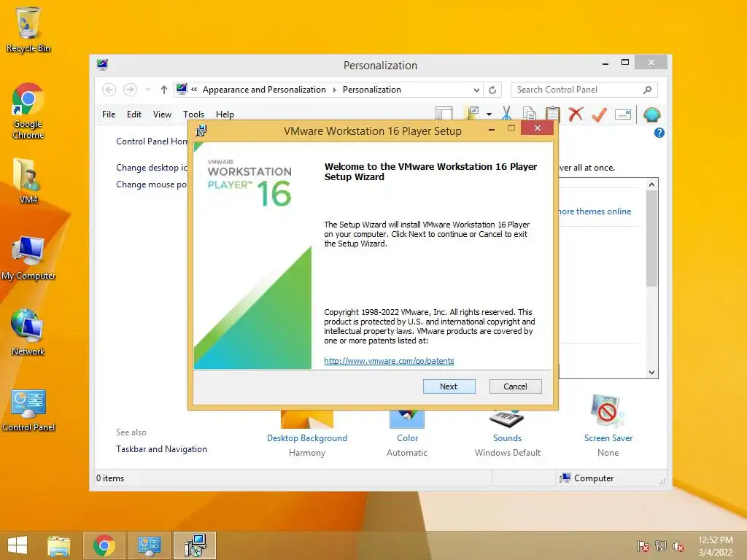The image size is (747, 560).
Task: Open the View menu in Personalization
Action: click(162, 114)
